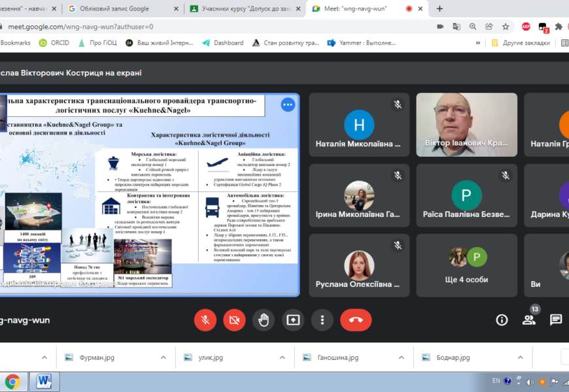Open the chevron menu for Боднар.jpg
This screenshot has height=392, width=569.
[521, 357]
